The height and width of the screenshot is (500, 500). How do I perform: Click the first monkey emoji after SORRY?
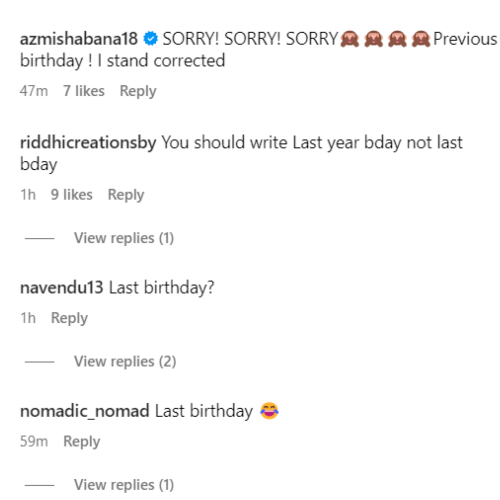(x=350, y=39)
